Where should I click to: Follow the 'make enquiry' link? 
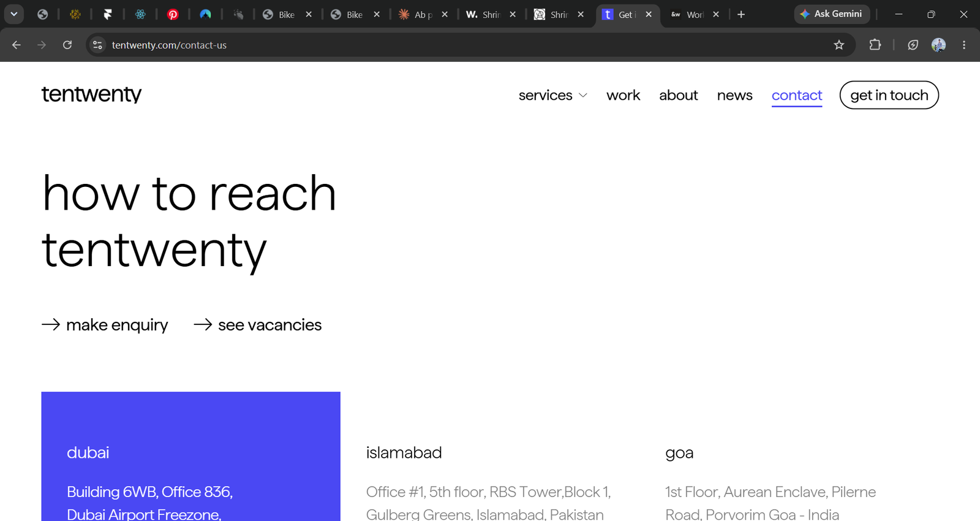(105, 325)
